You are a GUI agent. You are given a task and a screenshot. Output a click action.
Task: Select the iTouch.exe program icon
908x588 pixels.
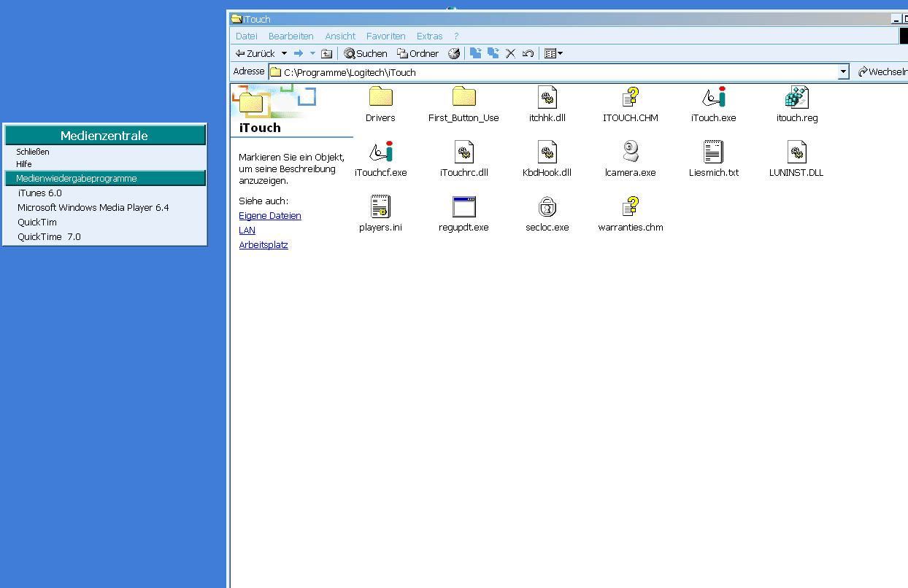point(713,104)
